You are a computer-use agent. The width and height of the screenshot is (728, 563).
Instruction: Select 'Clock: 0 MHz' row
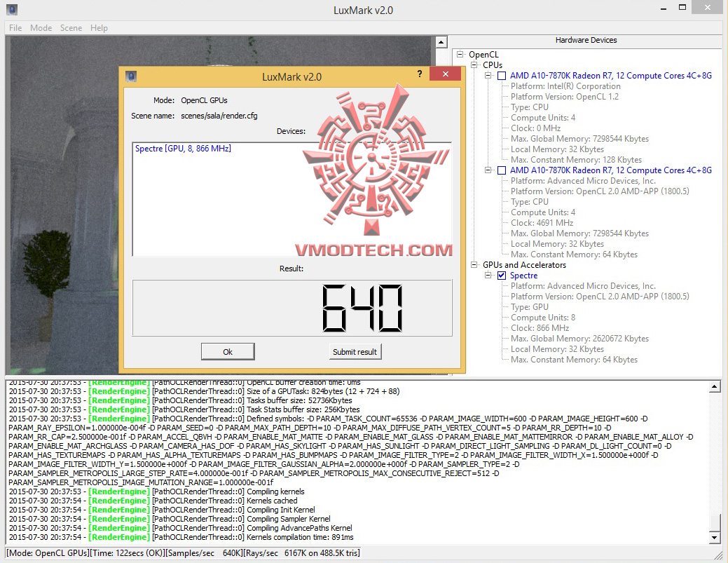coord(535,128)
